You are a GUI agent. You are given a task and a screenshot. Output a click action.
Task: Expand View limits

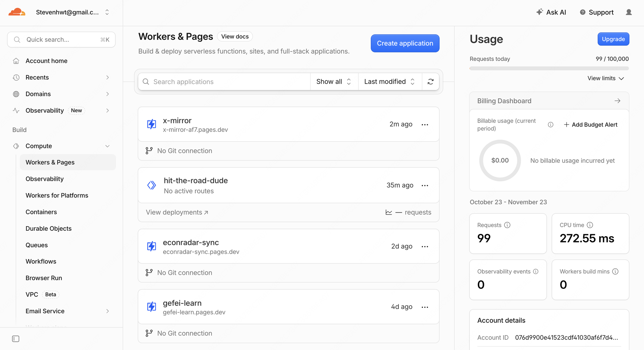tap(606, 78)
